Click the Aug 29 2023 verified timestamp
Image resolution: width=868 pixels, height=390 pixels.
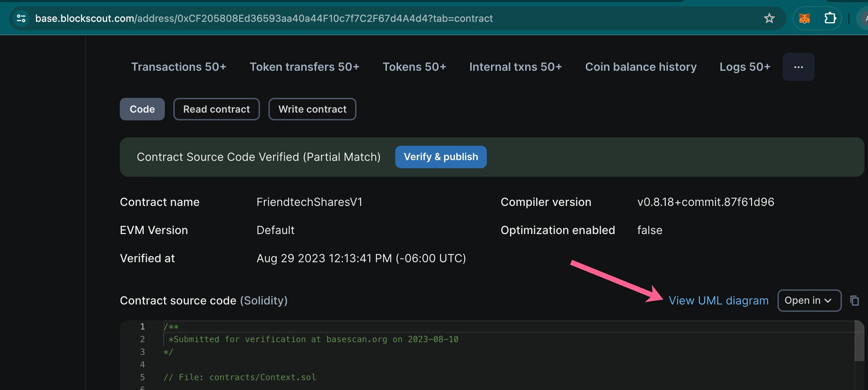coord(361,258)
